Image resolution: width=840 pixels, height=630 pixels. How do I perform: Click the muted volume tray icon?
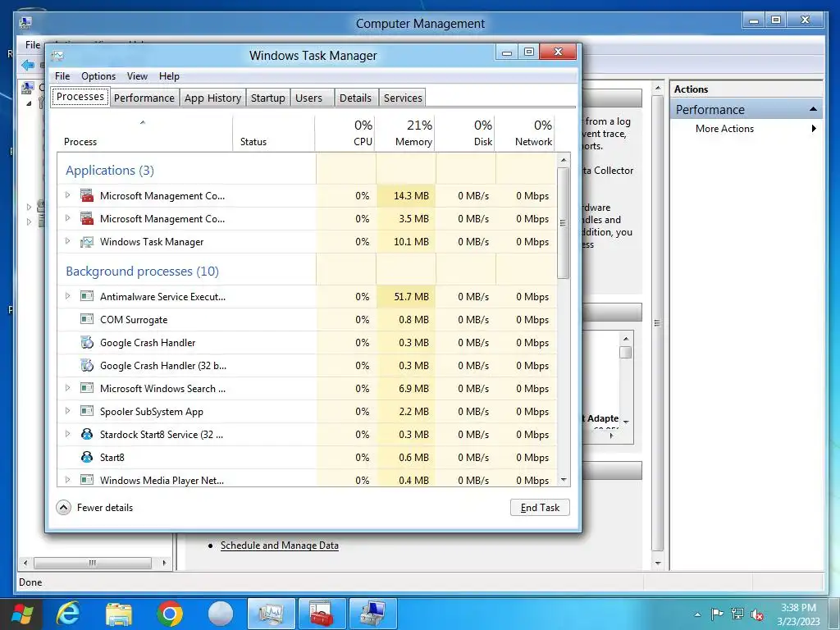coord(757,614)
